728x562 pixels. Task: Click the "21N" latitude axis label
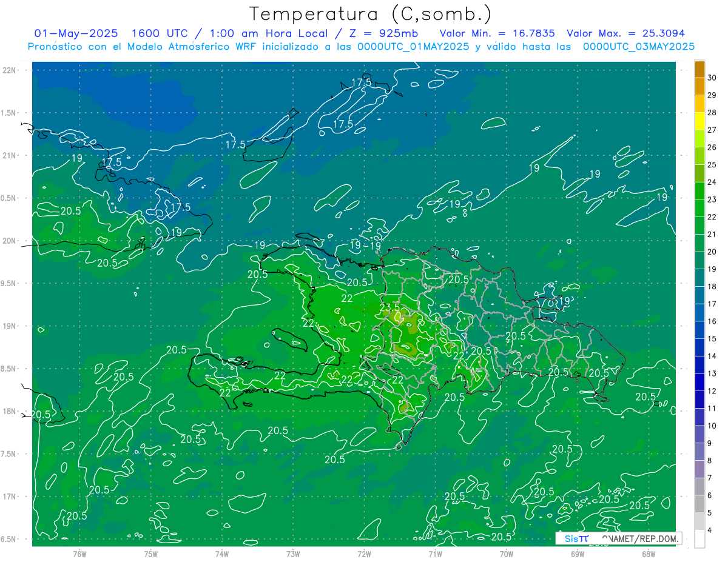coord(10,155)
